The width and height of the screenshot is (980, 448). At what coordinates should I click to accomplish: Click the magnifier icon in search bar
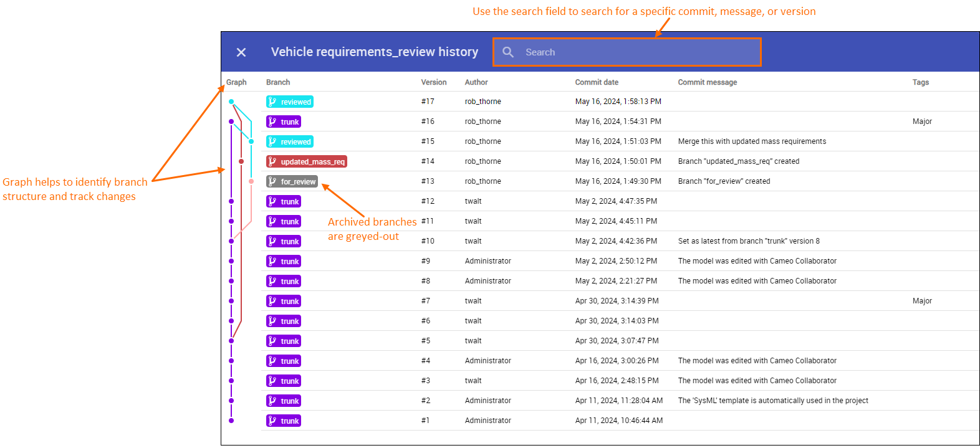pyautogui.click(x=508, y=52)
